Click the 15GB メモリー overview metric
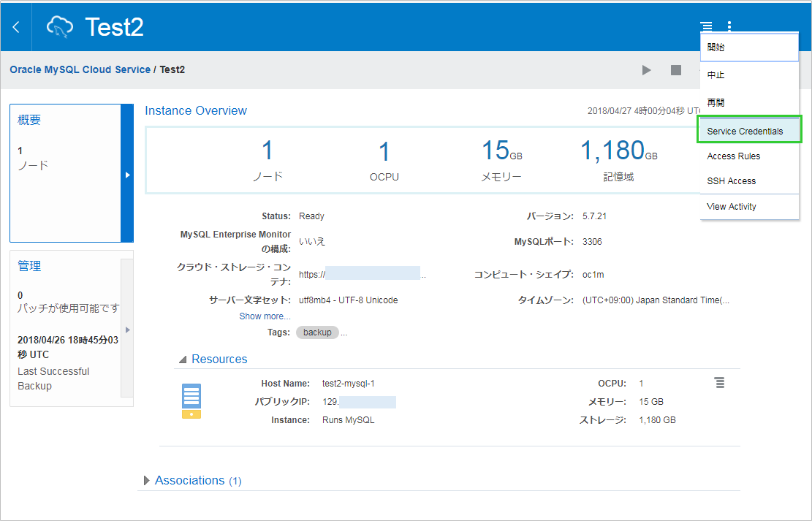Image resolution: width=812 pixels, height=521 pixels. [x=501, y=160]
